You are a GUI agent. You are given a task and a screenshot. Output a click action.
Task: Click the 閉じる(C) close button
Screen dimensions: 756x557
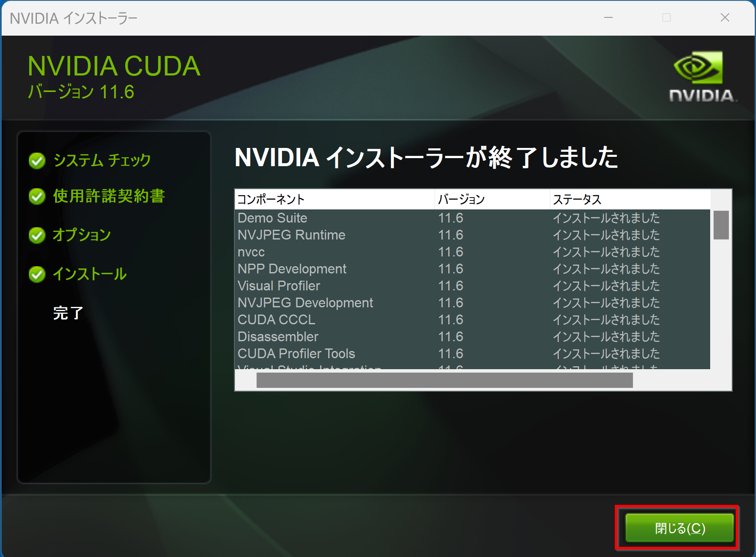(x=680, y=528)
